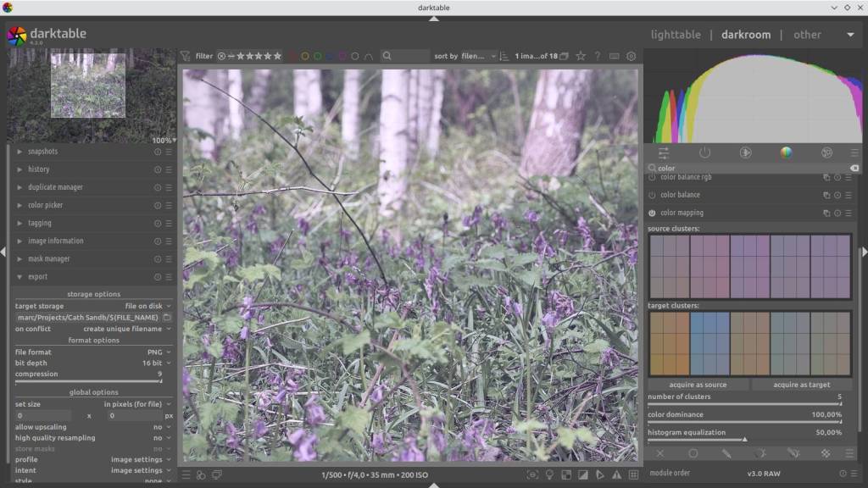Screen dimensions: 868x488
Task: Choose the drawn circle mask shape
Action: (x=693, y=453)
